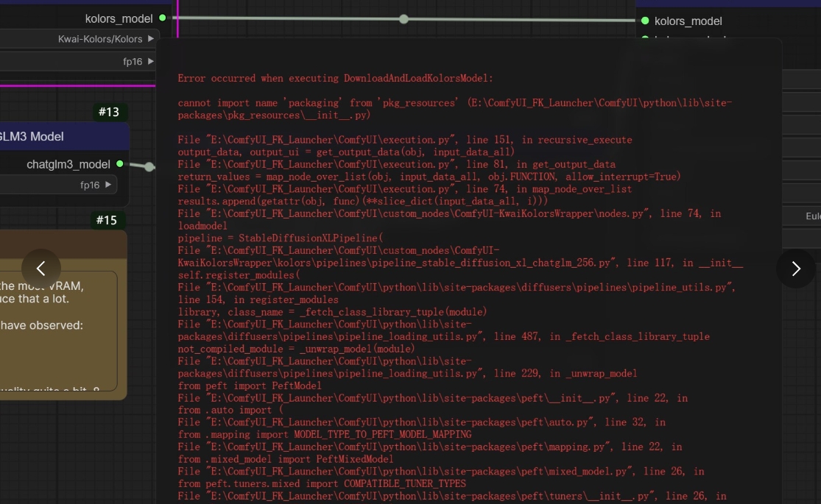Click the chatglm3_model output socket dot

[120, 164]
